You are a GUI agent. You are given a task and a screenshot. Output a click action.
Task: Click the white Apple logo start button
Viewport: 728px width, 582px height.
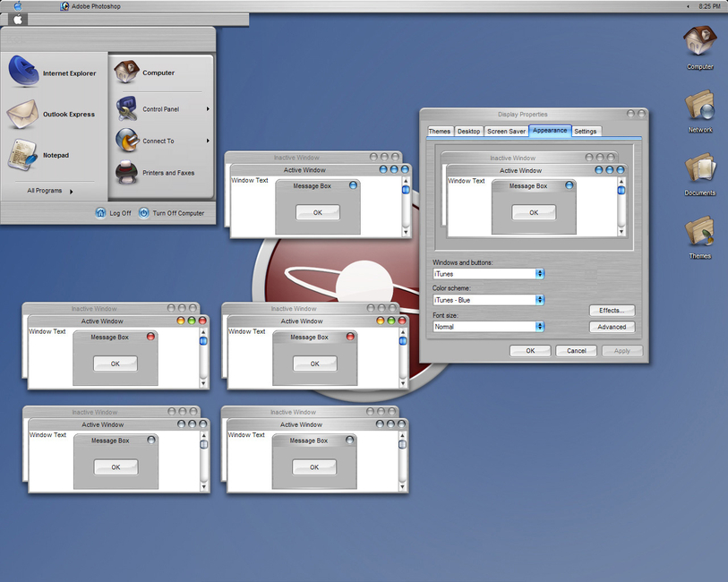[x=18, y=20]
